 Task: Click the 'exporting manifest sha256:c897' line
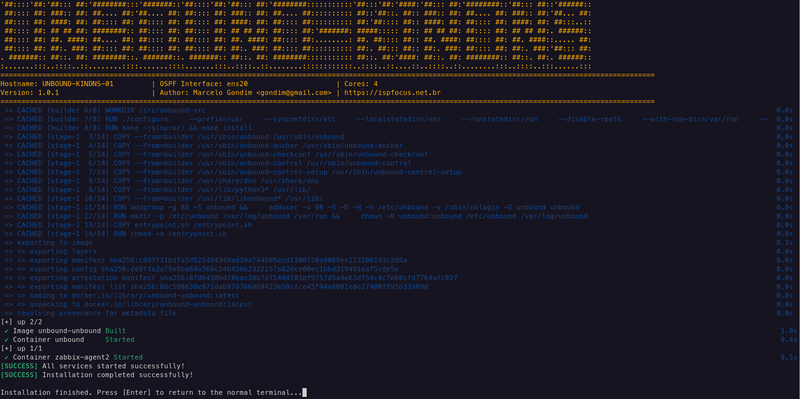(x=206, y=260)
